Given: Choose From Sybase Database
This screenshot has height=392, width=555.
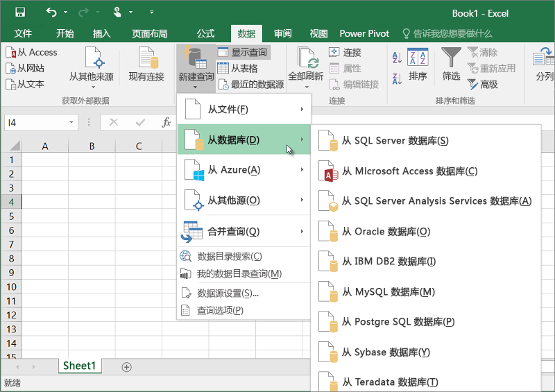Looking at the screenshot, I should tap(426, 352).
